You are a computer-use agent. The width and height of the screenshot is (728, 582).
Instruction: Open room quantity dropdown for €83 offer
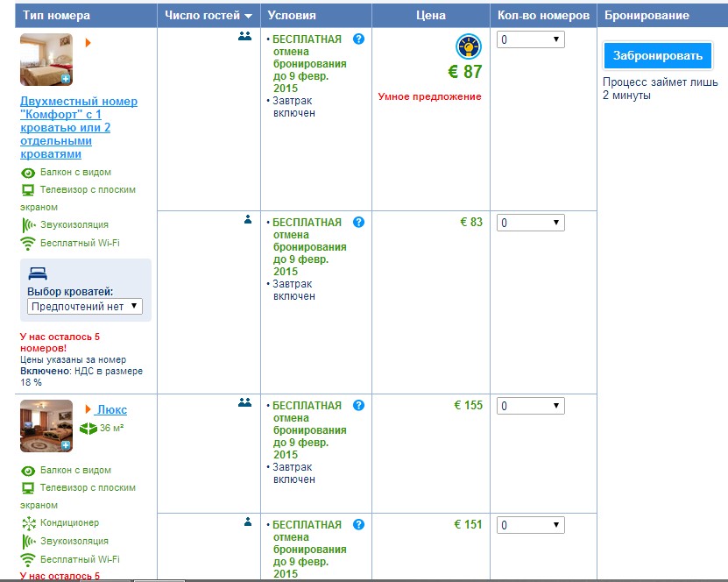tap(530, 223)
